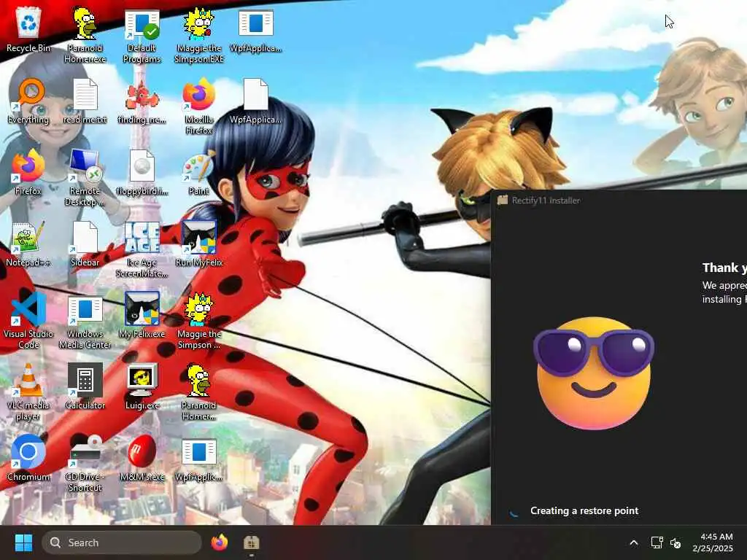Screen dimensions: 747x560
Task: Launch the Calculator shortcut
Action: (85, 386)
